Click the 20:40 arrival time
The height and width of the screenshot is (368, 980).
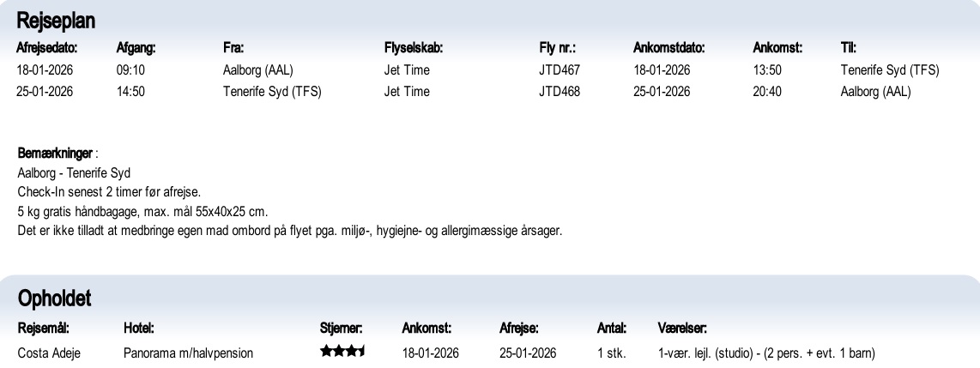click(x=767, y=92)
